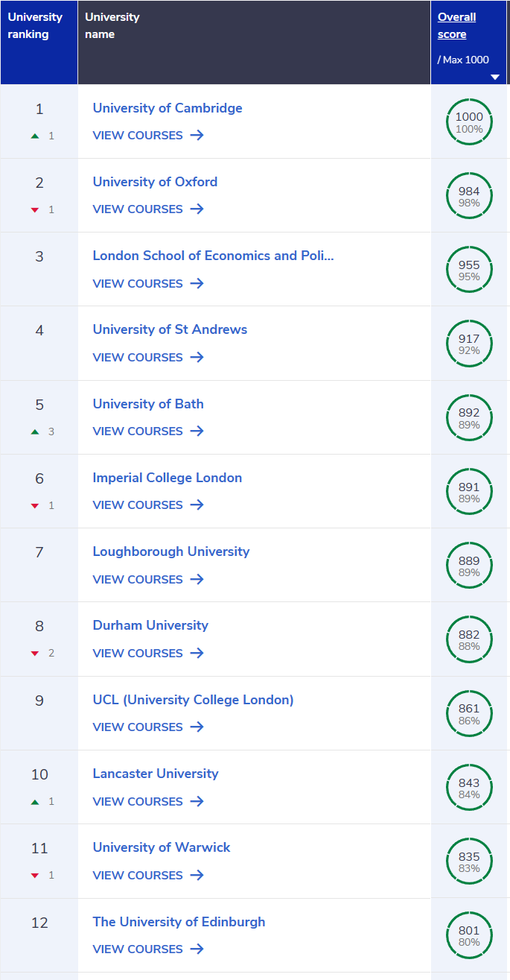Click the sort triangle under Overall score
The image size is (510, 980).
(495, 78)
